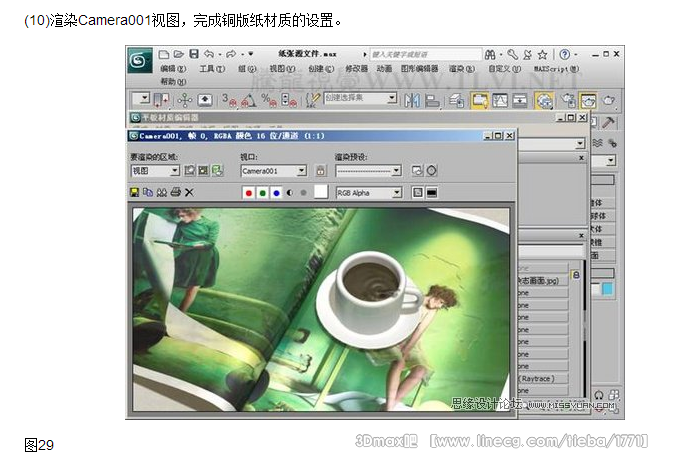Toggle the alpha channel display
Image resolution: width=677 pixels, height=458 pixels.
[x=290, y=193]
